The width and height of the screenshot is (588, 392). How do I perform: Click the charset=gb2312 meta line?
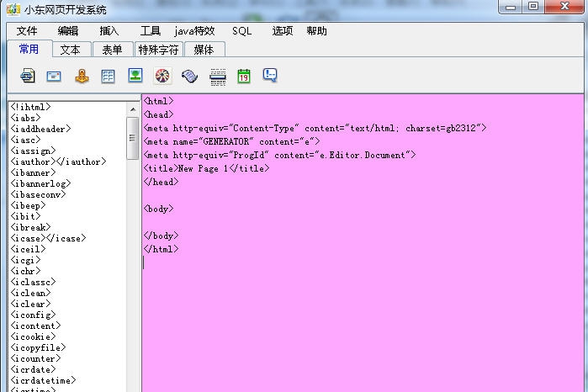point(315,129)
